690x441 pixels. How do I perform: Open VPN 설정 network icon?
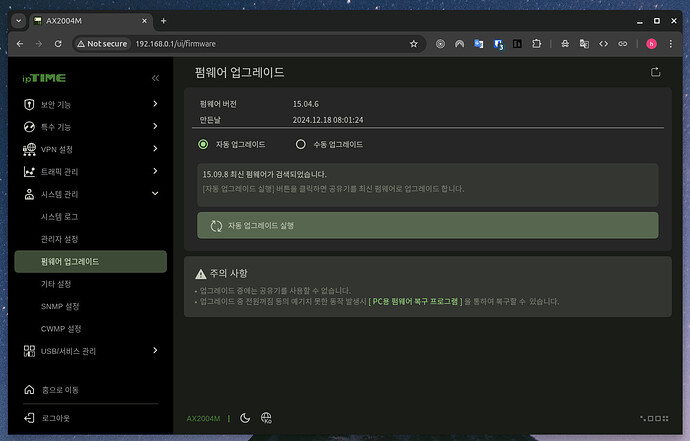click(x=29, y=149)
